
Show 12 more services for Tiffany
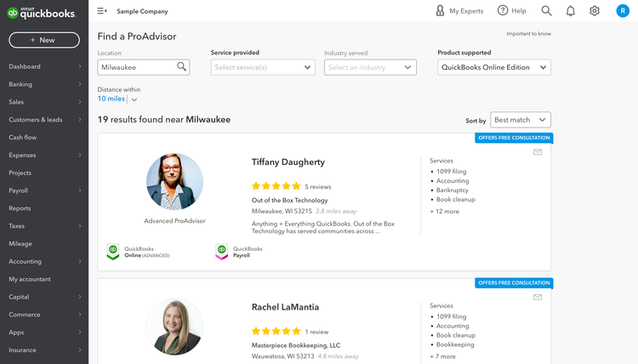tap(445, 211)
